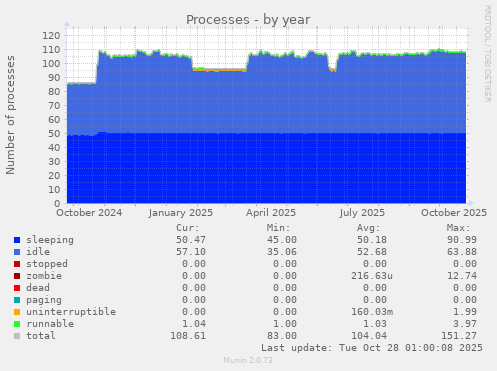Click the y-axis tick label 50
The image size is (497, 371).
[54, 134]
